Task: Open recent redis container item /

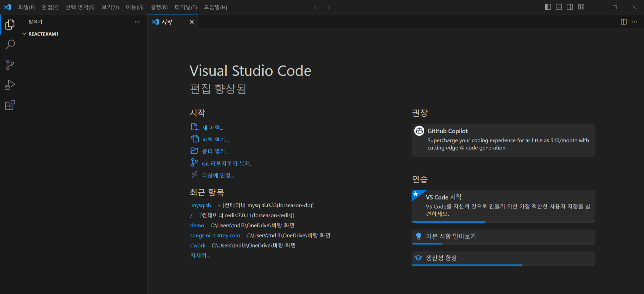Action: click(x=192, y=215)
